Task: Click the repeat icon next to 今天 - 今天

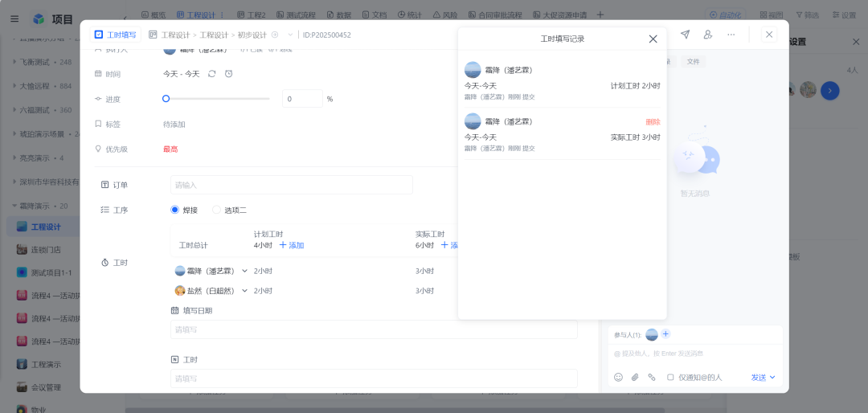Action: coord(211,74)
